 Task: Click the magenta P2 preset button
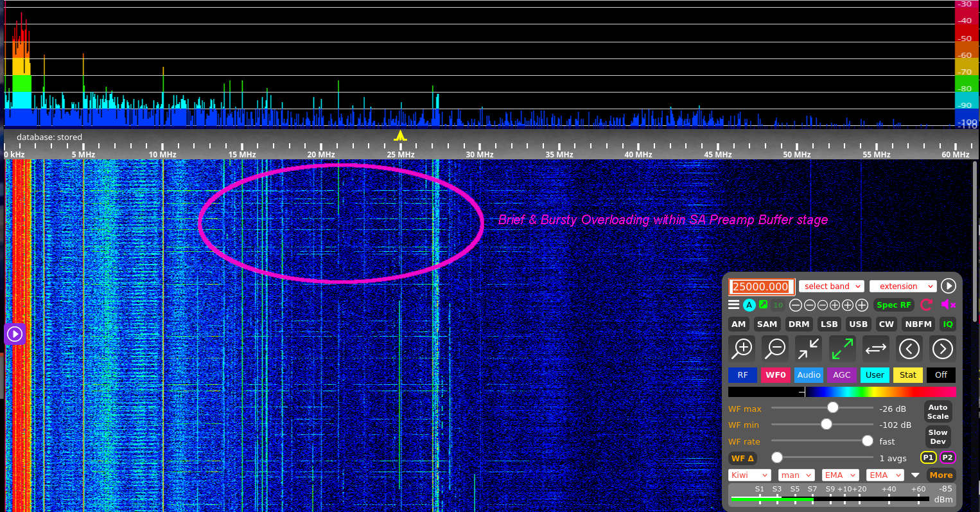[947, 458]
